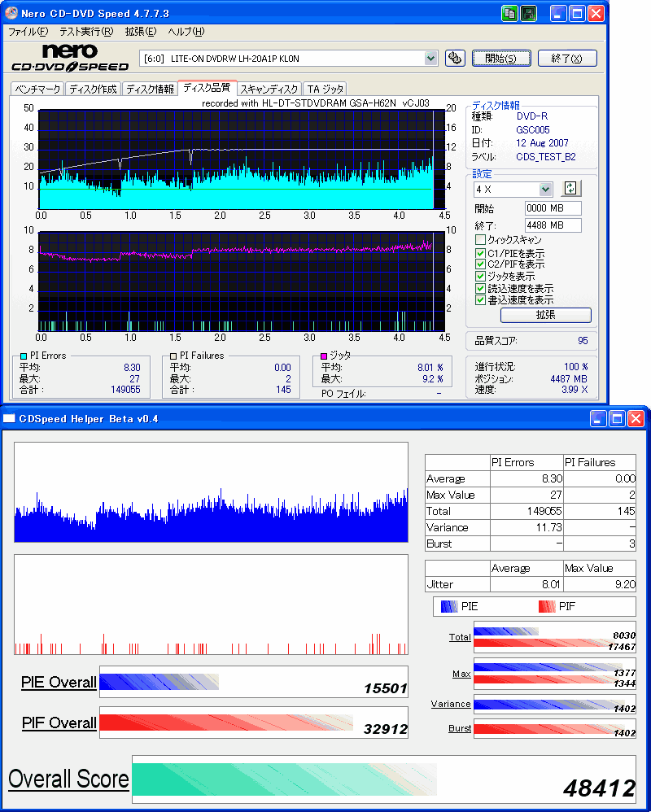Click the 拡張 button in settings panel

point(546,314)
